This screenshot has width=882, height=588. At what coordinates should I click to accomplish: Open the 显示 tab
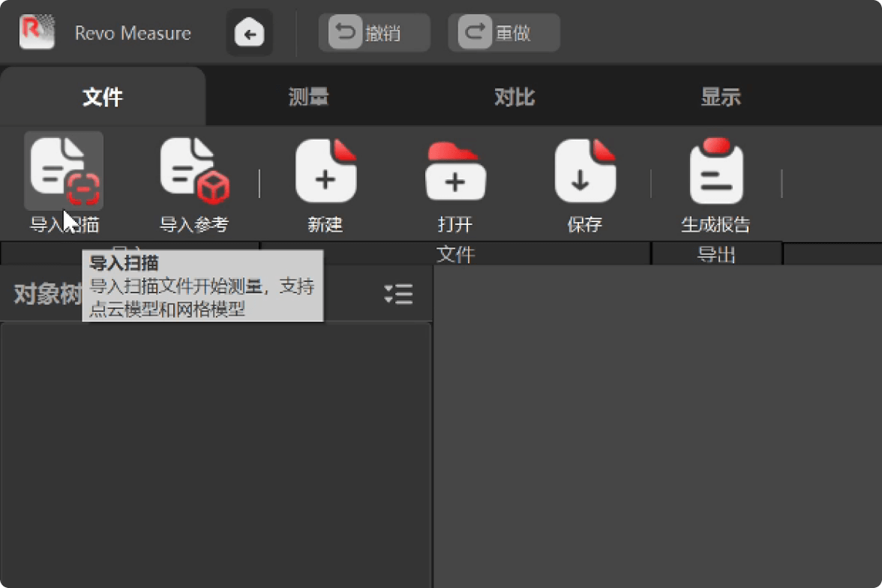[x=720, y=97]
